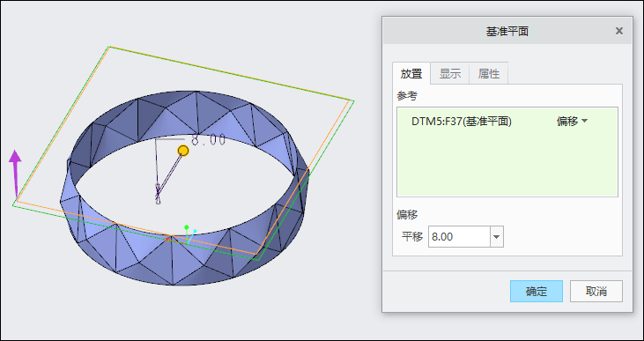Select the DTM5:F37 reference entry
The width and height of the screenshot is (644, 341).
tap(462, 122)
